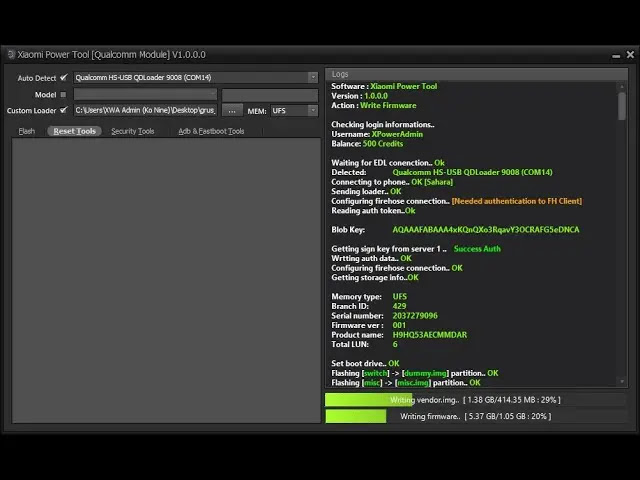
Task: Click the Action Write Firmware log line
Action: pyautogui.click(x=373, y=105)
